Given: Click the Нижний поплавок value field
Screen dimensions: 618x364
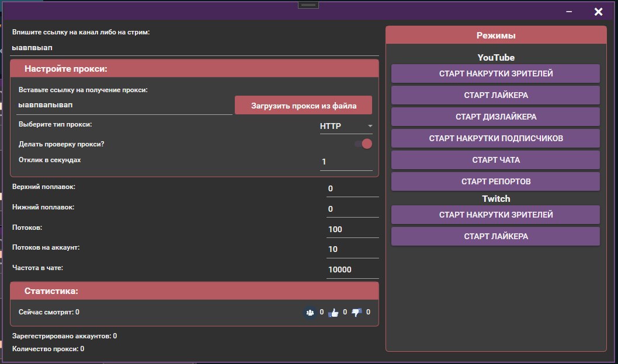Looking at the screenshot, I should click(352, 209).
